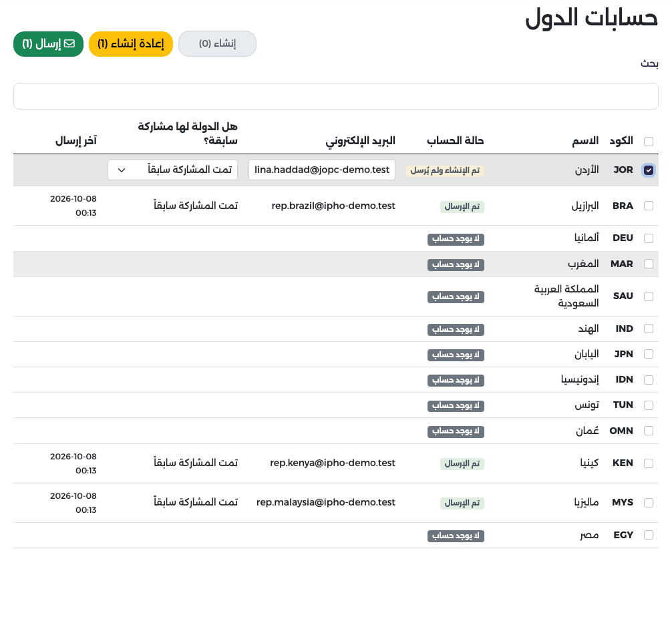
Task: Click rep.kenya@ipho-demo.test email text
Action: pyautogui.click(x=333, y=463)
